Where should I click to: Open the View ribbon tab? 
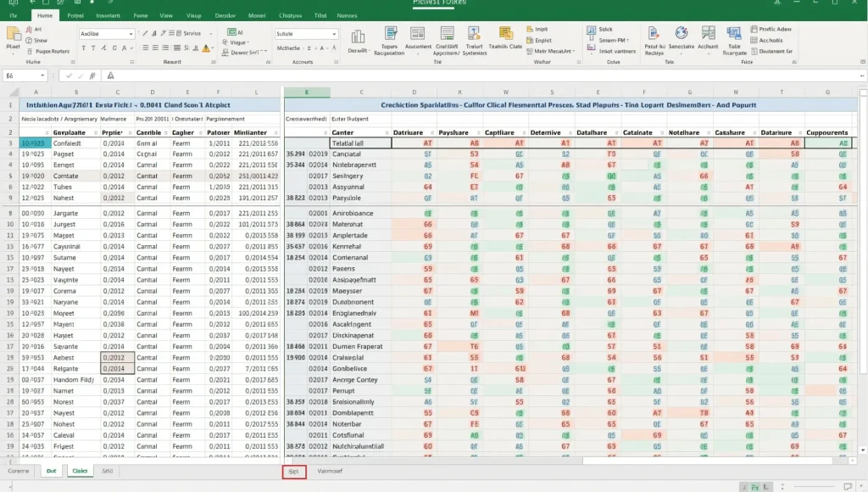click(x=166, y=15)
